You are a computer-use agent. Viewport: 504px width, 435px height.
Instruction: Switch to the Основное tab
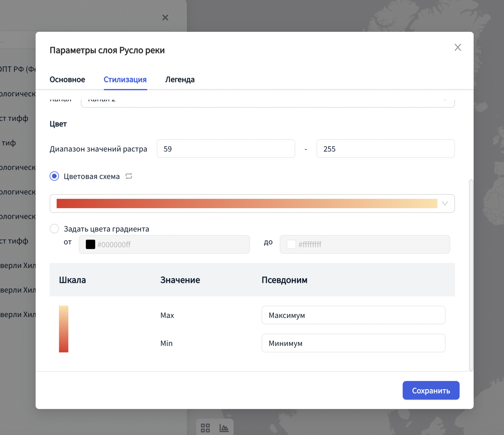pyautogui.click(x=67, y=79)
